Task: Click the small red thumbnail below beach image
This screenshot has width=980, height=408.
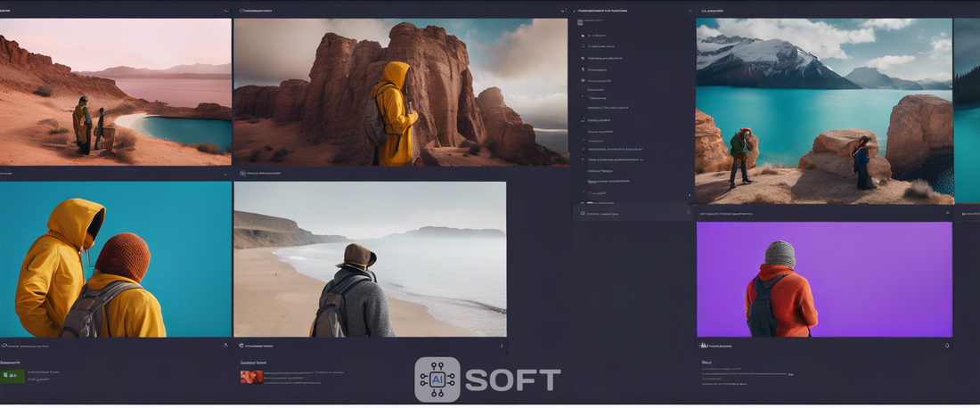Action: tap(251, 377)
